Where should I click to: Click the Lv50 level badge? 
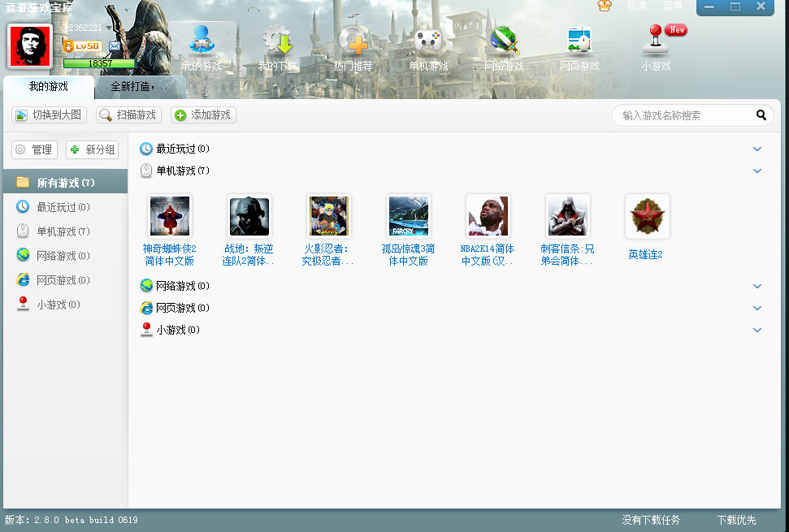click(83, 46)
